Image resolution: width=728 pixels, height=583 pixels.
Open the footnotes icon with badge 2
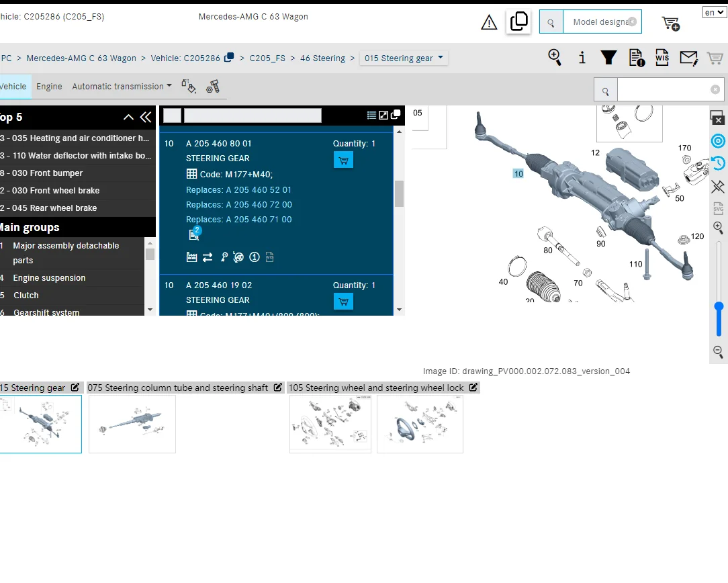[x=195, y=234]
